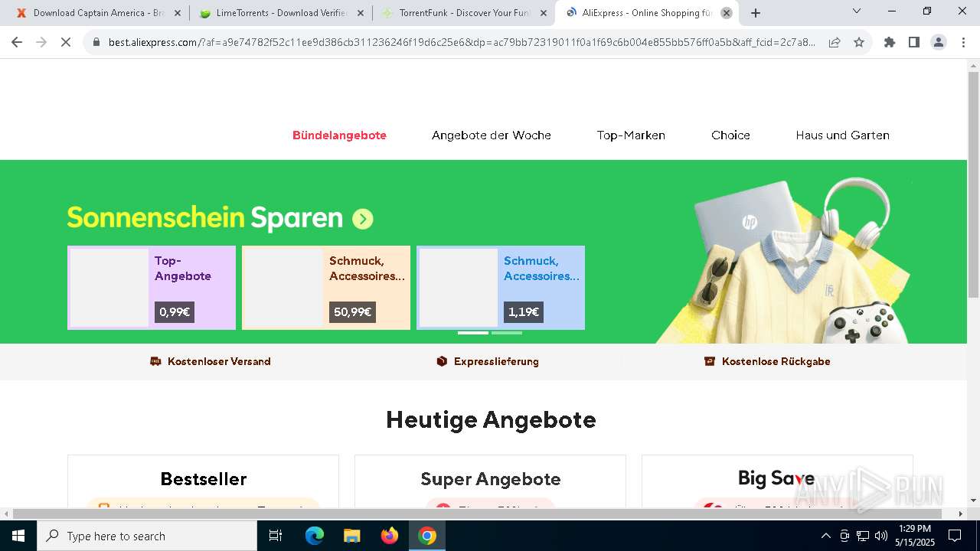This screenshot has width=980, height=551.
Task: Click green arrow next to Sonnenschein Sparen
Action: (x=363, y=220)
